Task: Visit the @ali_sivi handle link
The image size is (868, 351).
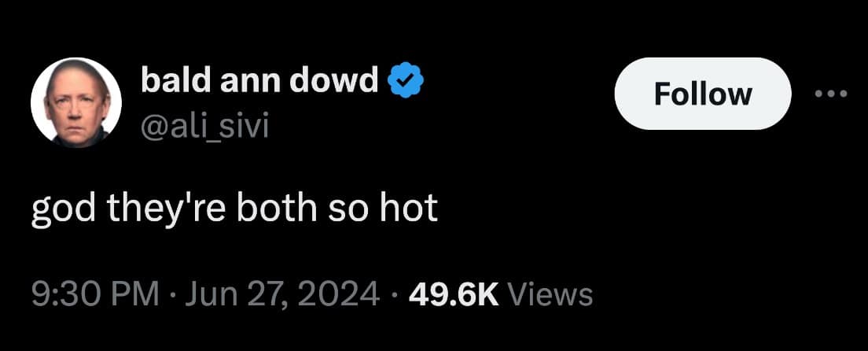Action: [205, 127]
